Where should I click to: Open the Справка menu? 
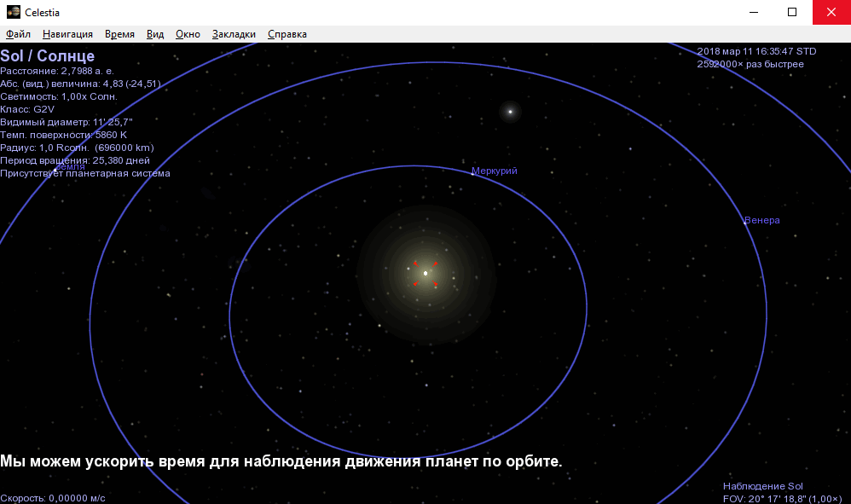287,34
